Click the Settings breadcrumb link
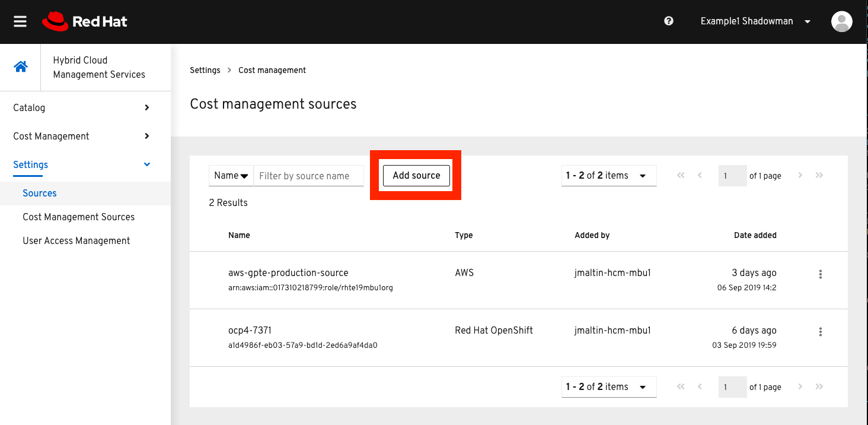 tap(205, 70)
